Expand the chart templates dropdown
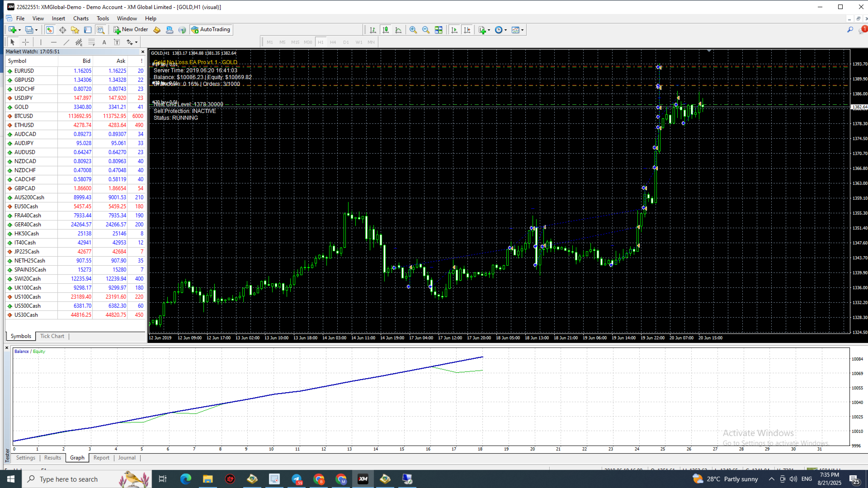868x488 pixels. tap(522, 30)
